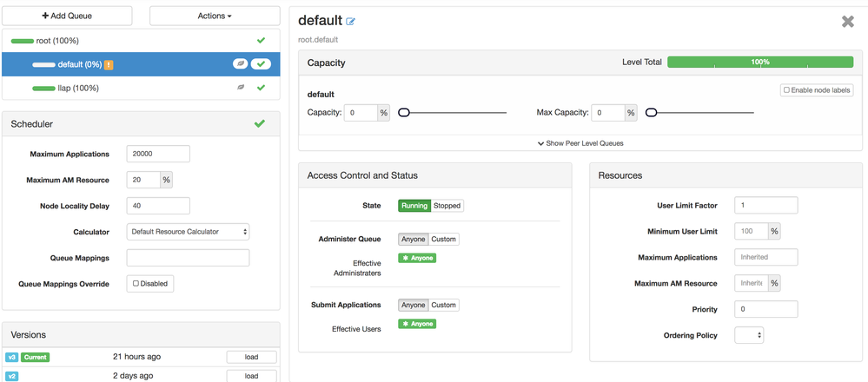Screen dimensions: 868x382
Task: Click the checkmark badge on default queue row
Action: [x=261, y=64]
